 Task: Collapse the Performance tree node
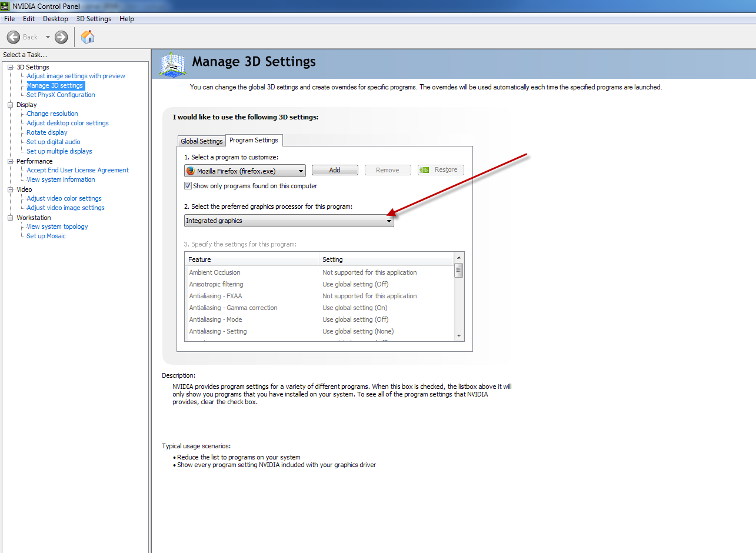11,161
